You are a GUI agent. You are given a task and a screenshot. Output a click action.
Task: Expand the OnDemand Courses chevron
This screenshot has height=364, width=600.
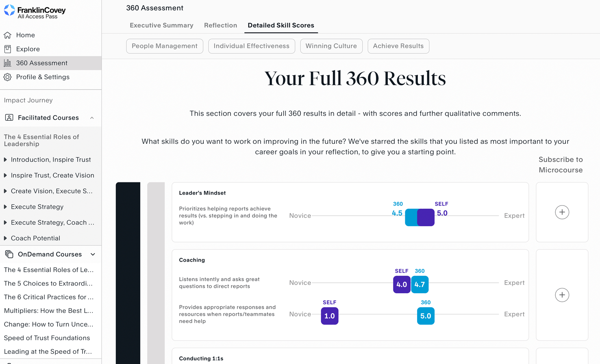(x=93, y=254)
